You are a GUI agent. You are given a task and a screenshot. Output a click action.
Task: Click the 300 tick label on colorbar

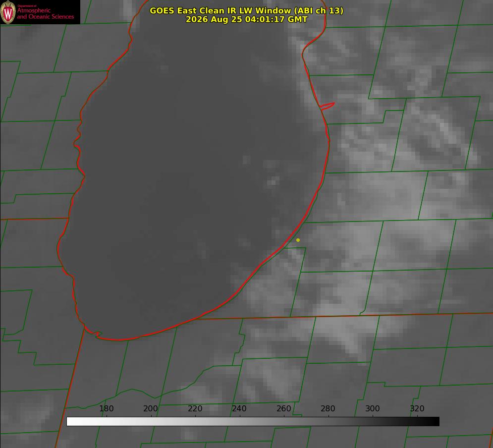[373, 408]
